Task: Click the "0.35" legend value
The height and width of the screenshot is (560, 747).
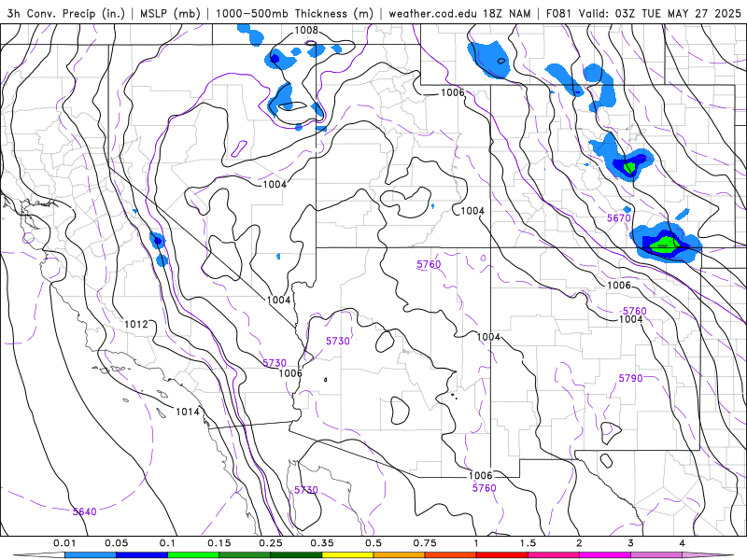Action: coord(322,543)
